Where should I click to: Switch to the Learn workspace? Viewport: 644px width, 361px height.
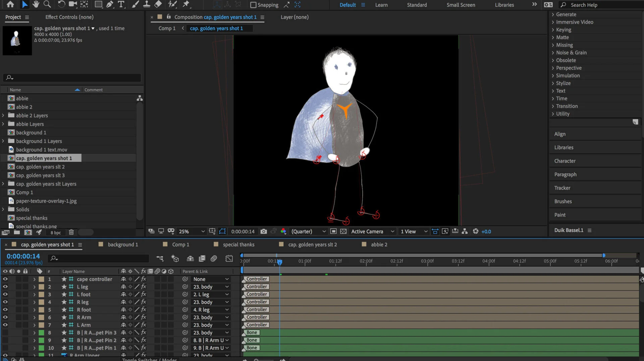click(381, 5)
